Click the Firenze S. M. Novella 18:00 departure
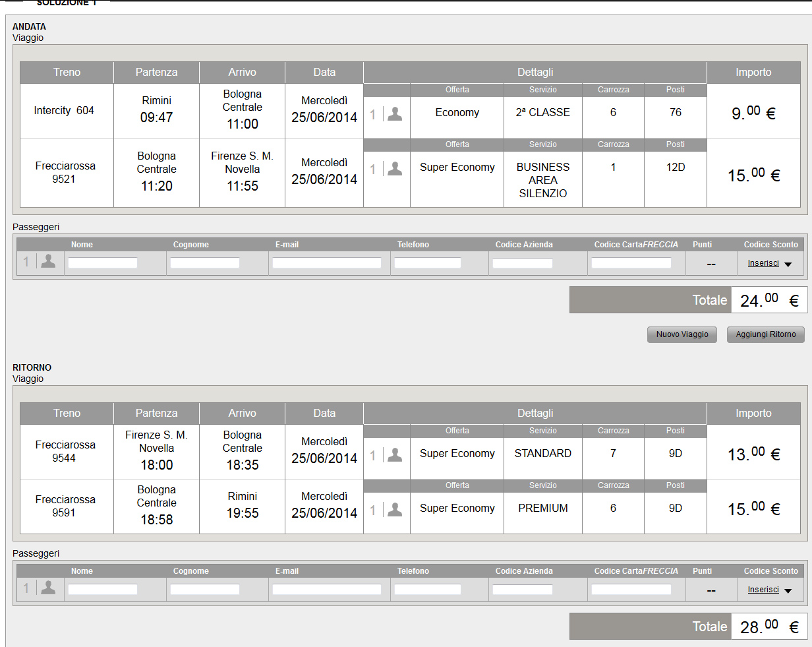Viewport: 812px width, 647px height. (x=156, y=452)
